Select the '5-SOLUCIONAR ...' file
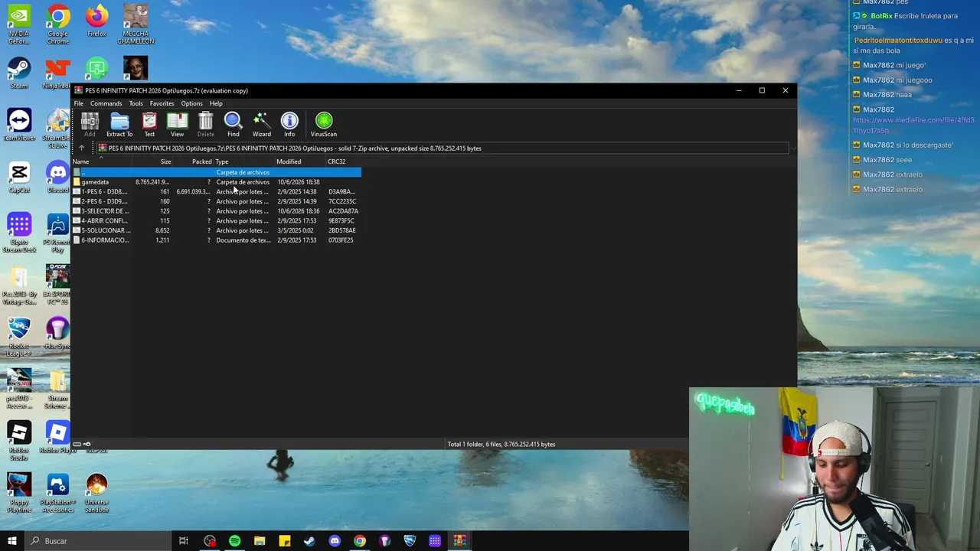Viewport: 980px width, 551px height. point(216,230)
